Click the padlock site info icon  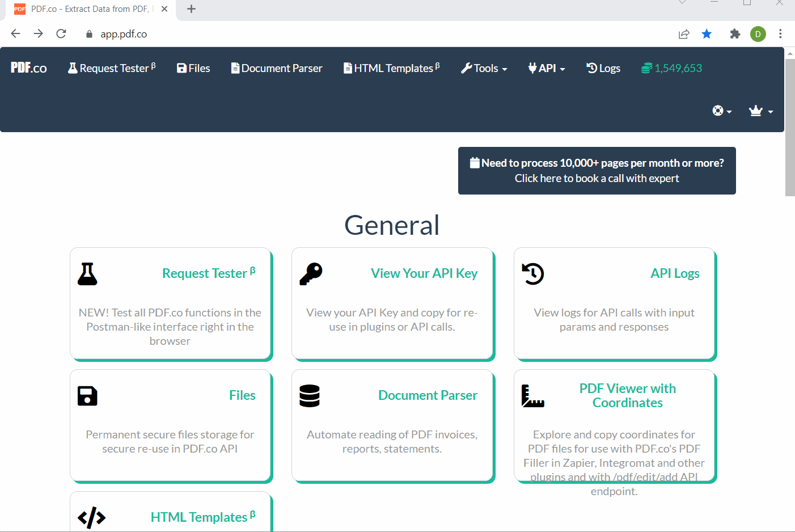point(89,34)
